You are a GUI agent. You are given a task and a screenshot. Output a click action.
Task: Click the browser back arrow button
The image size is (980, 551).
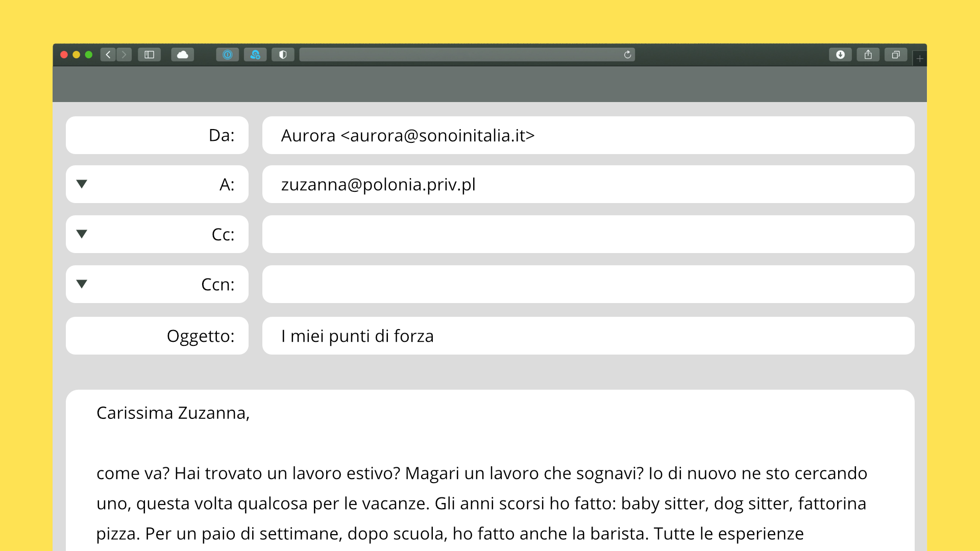click(x=108, y=55)
